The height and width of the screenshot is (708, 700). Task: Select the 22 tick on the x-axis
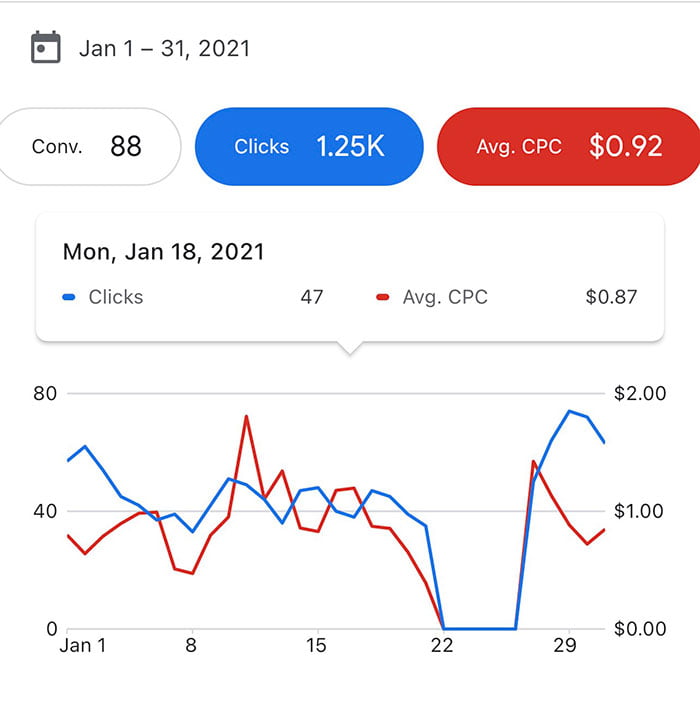442,645
